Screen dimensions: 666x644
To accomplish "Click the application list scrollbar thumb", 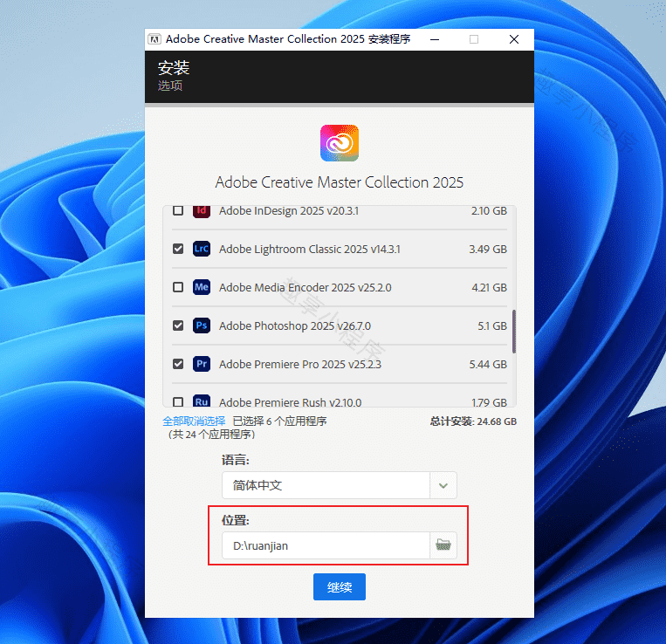I will point(514,332).
